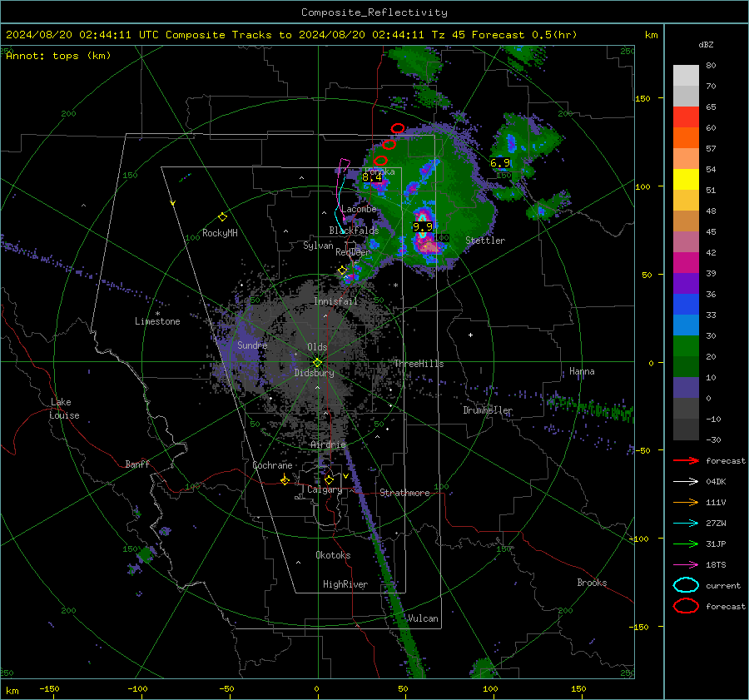The image size is (749, 700).
Task: Click the Vulcan city label
Action: (x=423, y=618)
